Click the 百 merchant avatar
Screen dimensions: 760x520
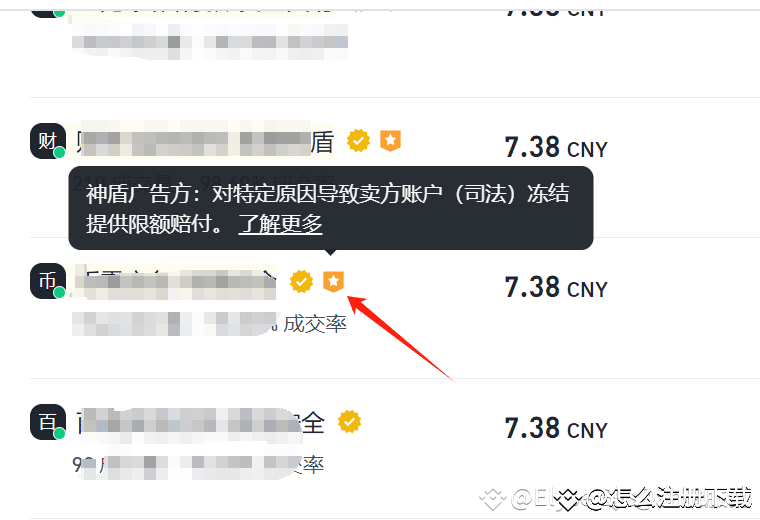pyautogui.click(x=48, y=422)
